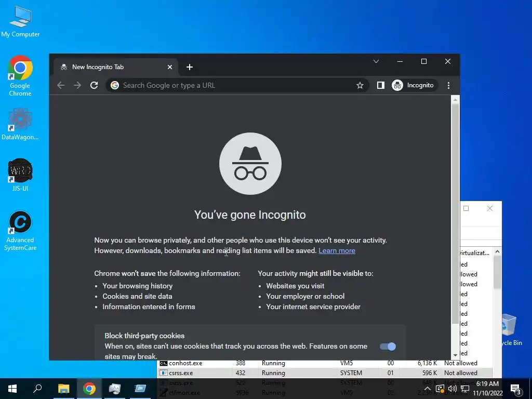532x399 pixels.
Task: Open a new tab with the plus button
Action: point(190,67)
